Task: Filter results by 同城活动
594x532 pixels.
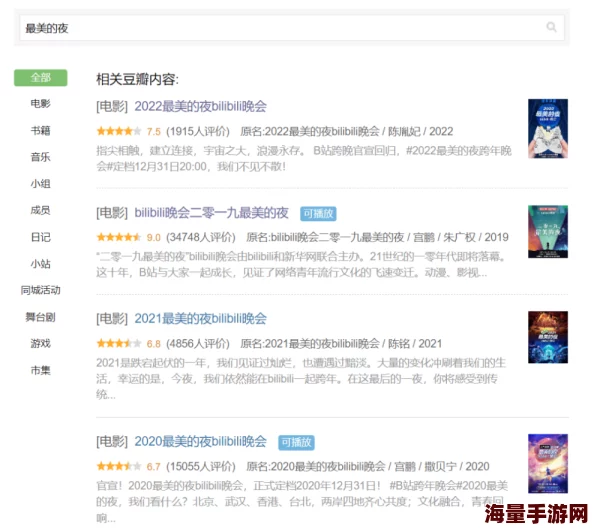Action: click(41, 290)
